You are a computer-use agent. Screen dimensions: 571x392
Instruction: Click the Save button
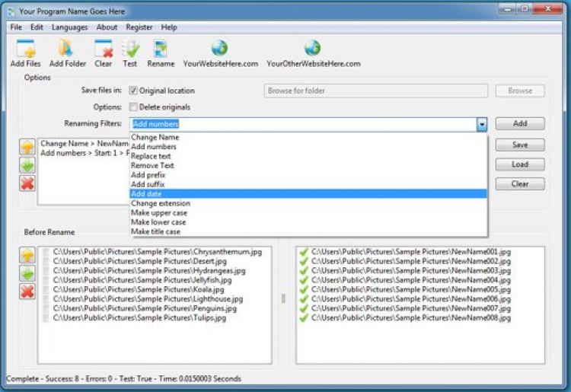tap(520, 145)
